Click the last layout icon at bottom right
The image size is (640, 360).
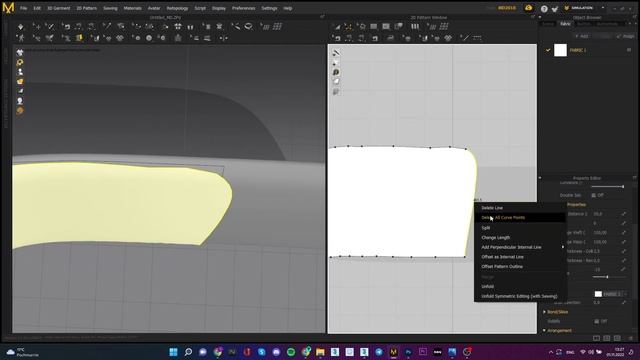point(617,338)
